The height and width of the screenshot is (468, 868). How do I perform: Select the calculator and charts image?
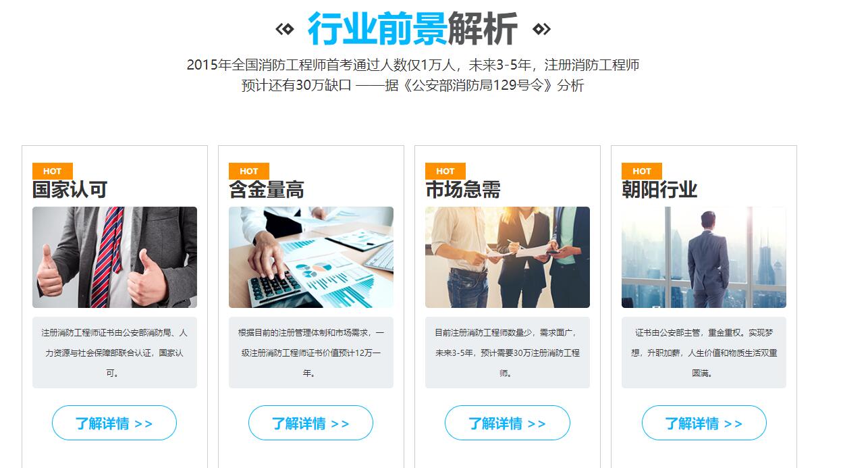click(311, 257)
